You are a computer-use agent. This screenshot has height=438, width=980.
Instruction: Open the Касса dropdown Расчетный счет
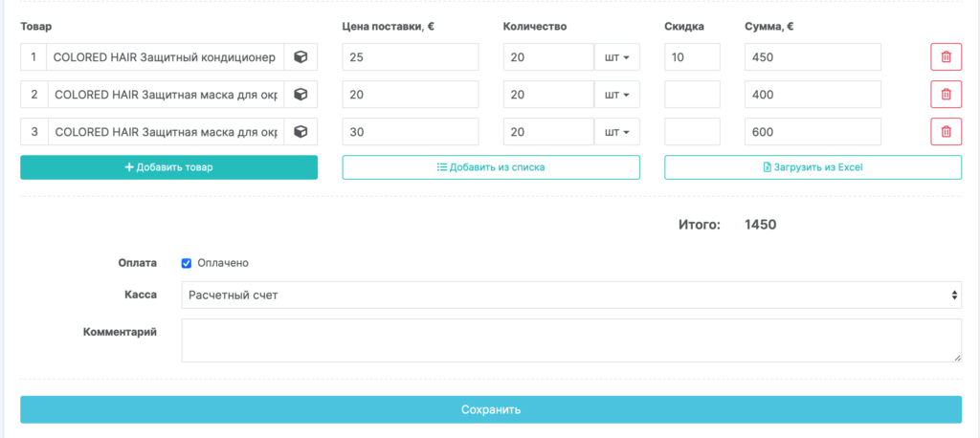(571, 296)
